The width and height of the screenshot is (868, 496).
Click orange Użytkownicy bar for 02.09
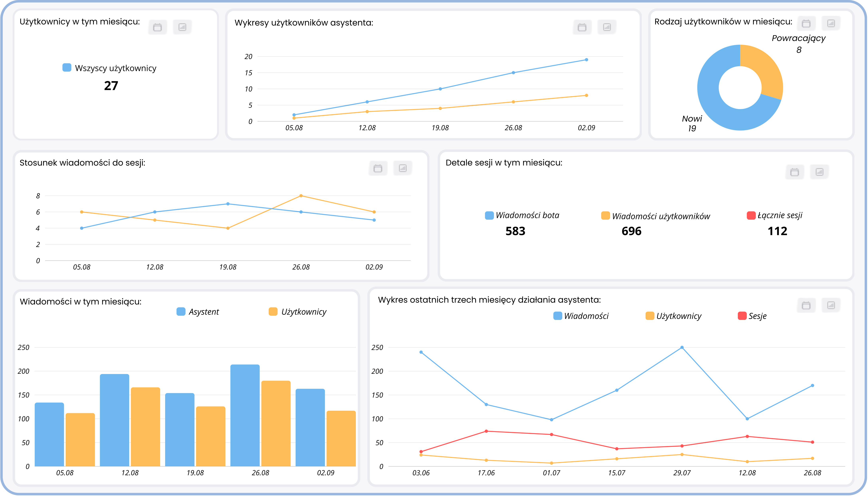(x=341, y=438)
